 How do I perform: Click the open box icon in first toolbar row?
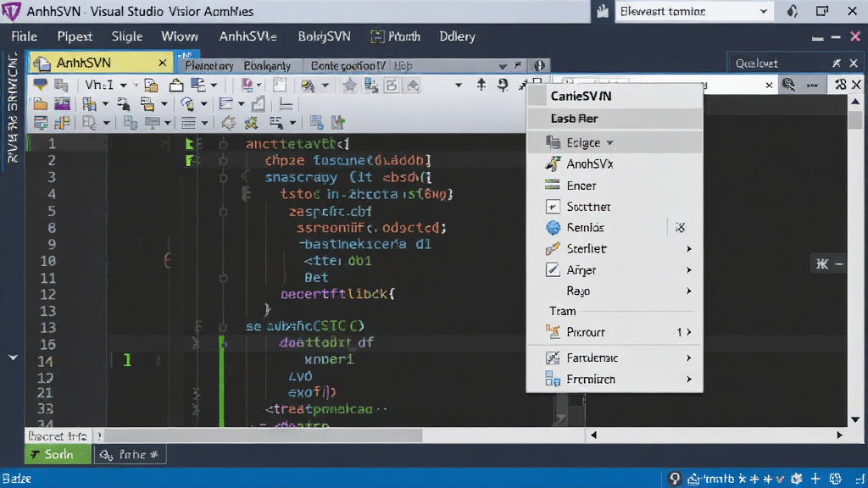[176, 85]
